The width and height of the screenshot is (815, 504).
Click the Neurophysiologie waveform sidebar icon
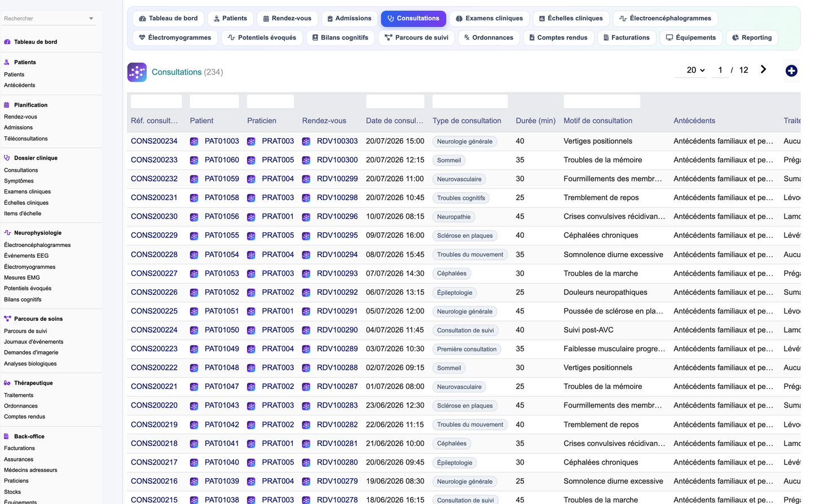[7, 232]
